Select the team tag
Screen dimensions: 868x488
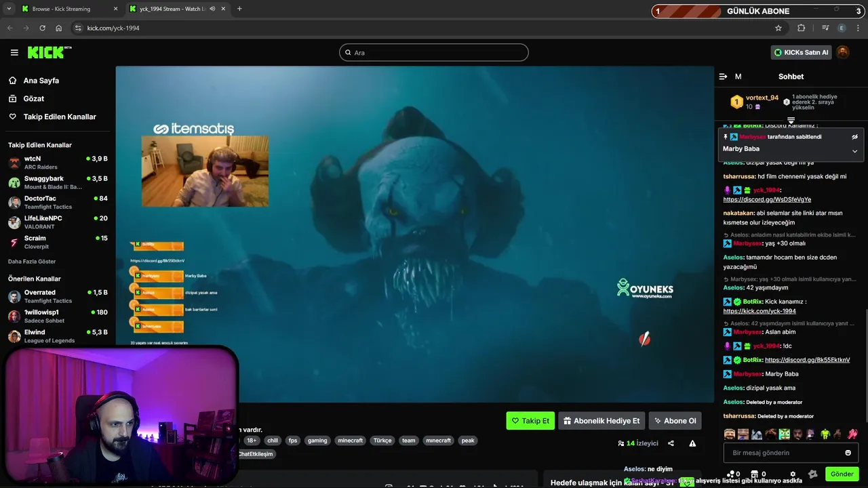pos(408,441)
